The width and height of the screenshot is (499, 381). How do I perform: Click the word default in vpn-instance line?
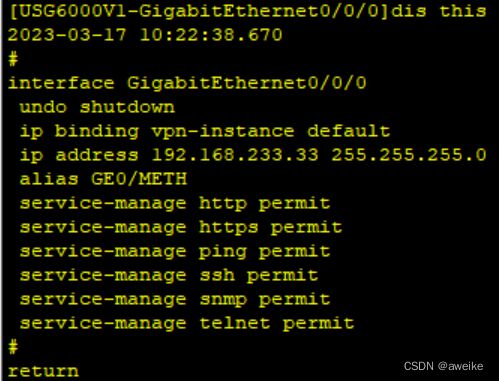tap(348, 131)
